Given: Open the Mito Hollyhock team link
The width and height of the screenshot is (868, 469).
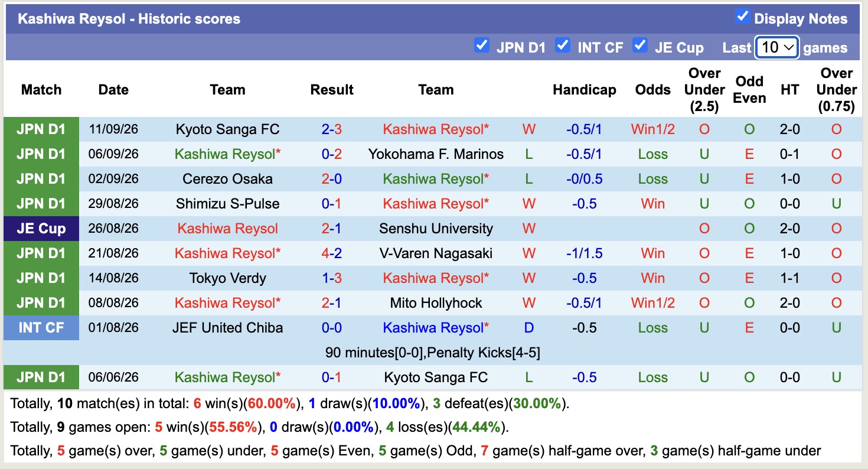Looking at the screenshot, I should point(436,303).
